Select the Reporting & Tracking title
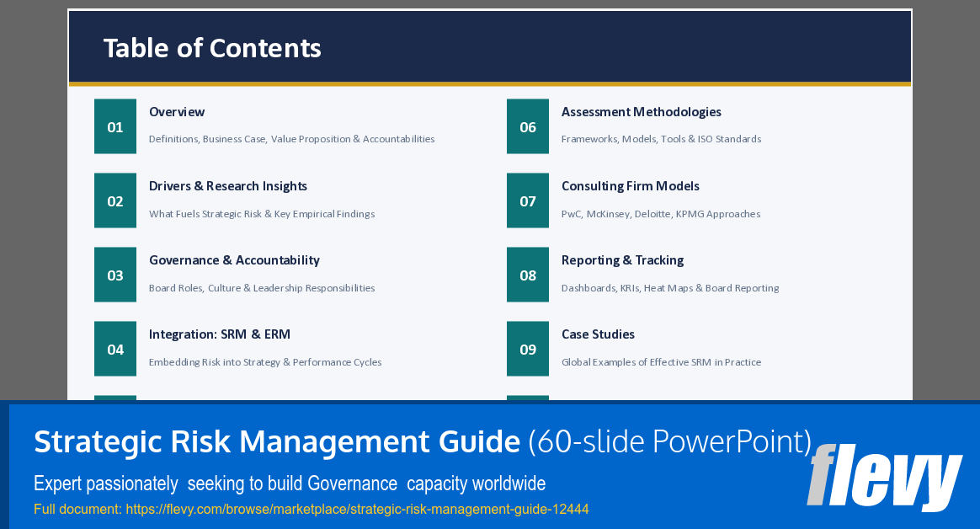980x529 pixels. click(622, 260)
